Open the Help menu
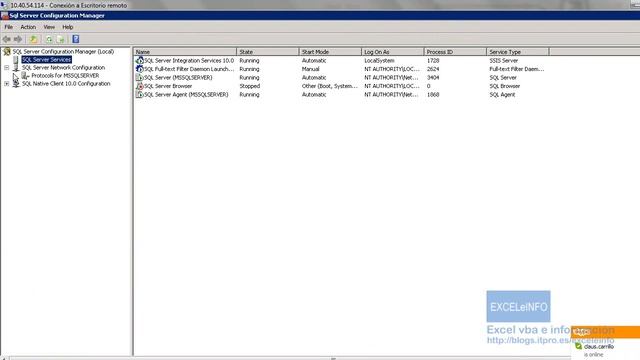This screenshot has height=360, width=640. [68, 27]
